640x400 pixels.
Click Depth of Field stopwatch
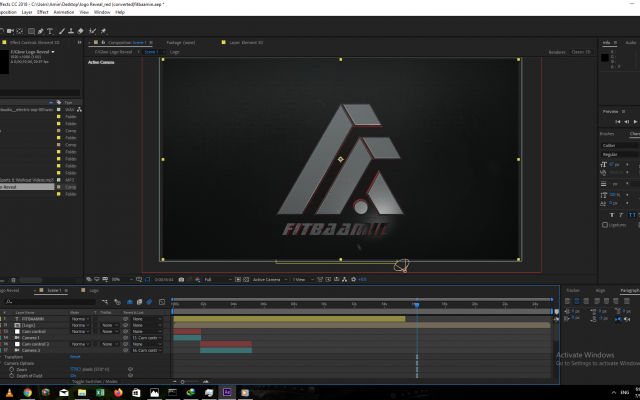click(11, 376)
